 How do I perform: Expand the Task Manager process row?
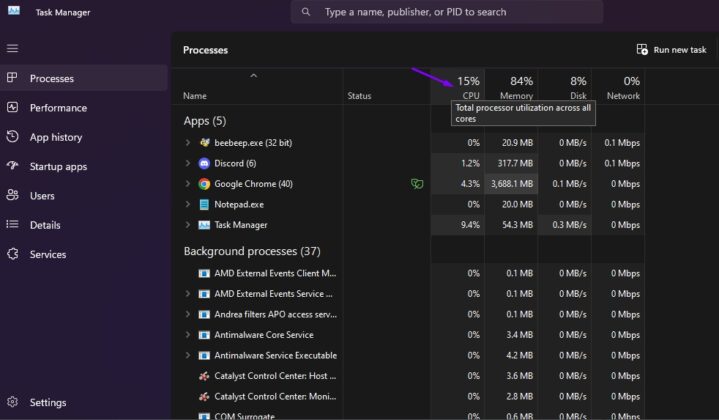188,225
